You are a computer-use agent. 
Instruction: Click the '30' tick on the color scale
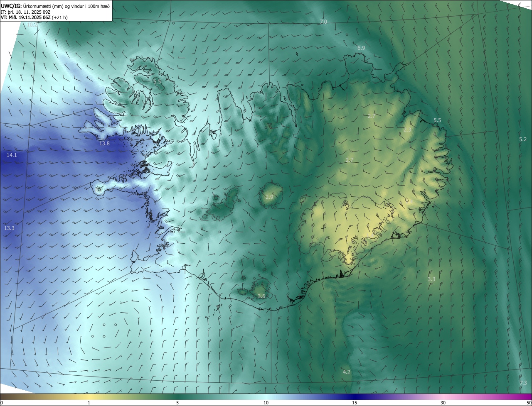(x=443, y=403)
